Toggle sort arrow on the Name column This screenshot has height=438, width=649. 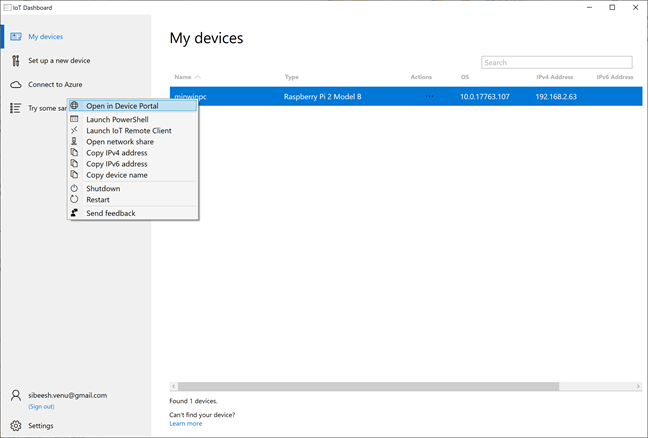pyautogui.click(x=197, y=77)
